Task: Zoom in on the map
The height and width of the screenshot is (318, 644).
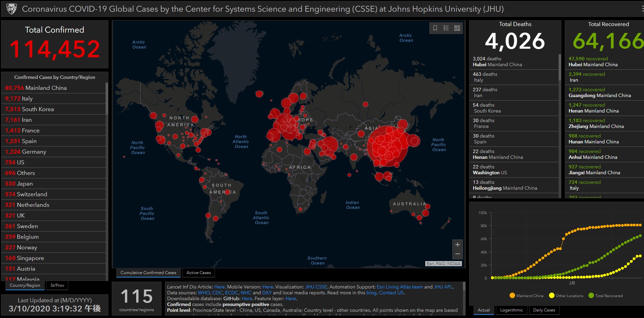Action: tap(457, 245)
